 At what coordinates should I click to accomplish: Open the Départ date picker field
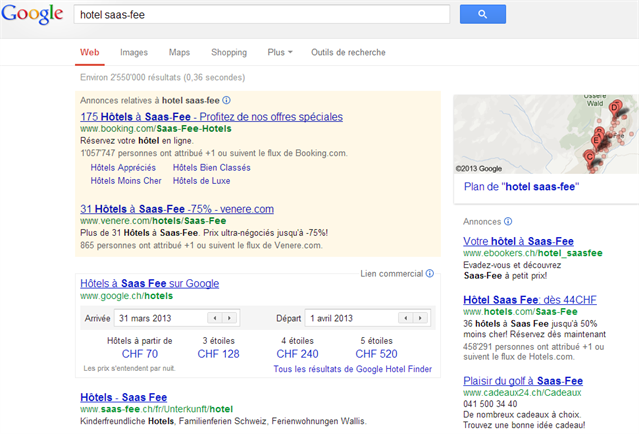[351, 318]
